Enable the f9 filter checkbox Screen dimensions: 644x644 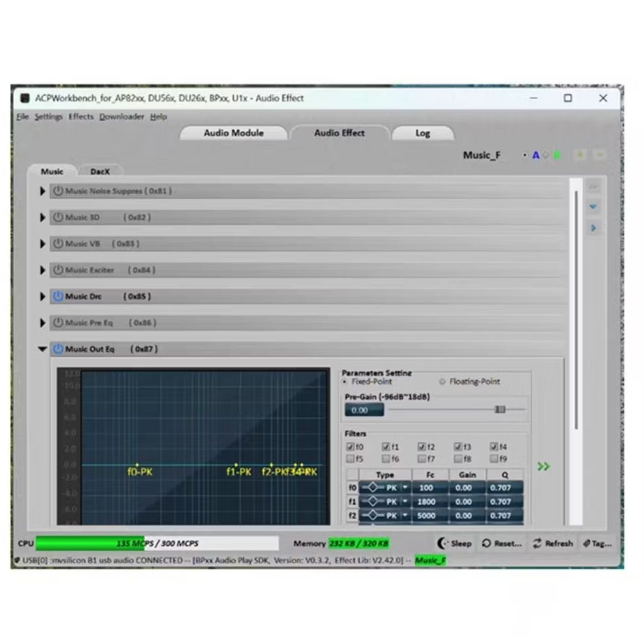point(494,458)
